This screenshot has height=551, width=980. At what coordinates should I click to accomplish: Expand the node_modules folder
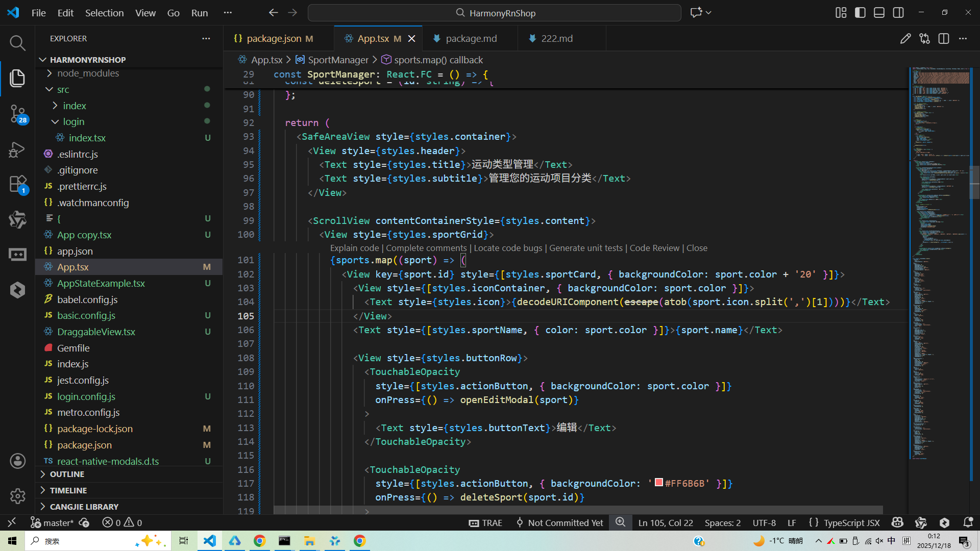coord(88,73)
